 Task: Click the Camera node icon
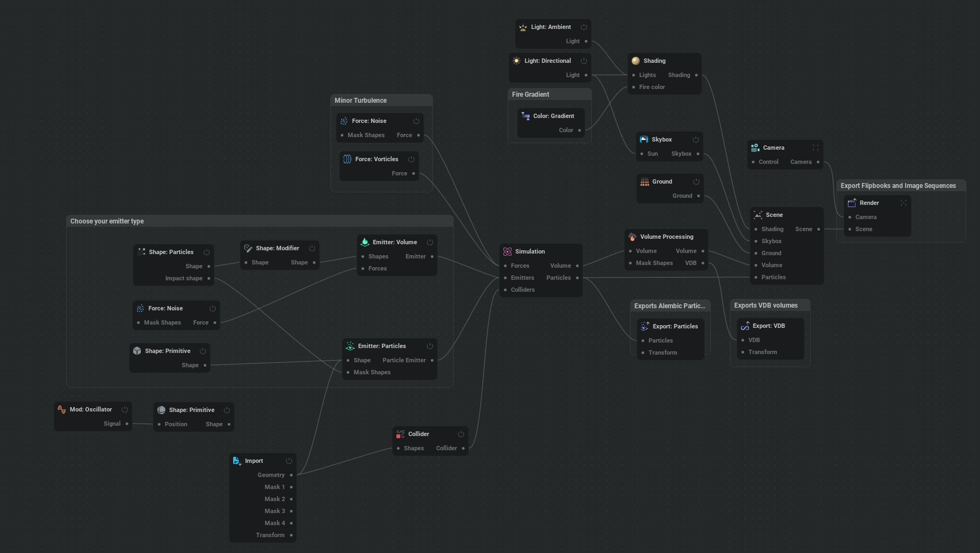click(755, 148)
